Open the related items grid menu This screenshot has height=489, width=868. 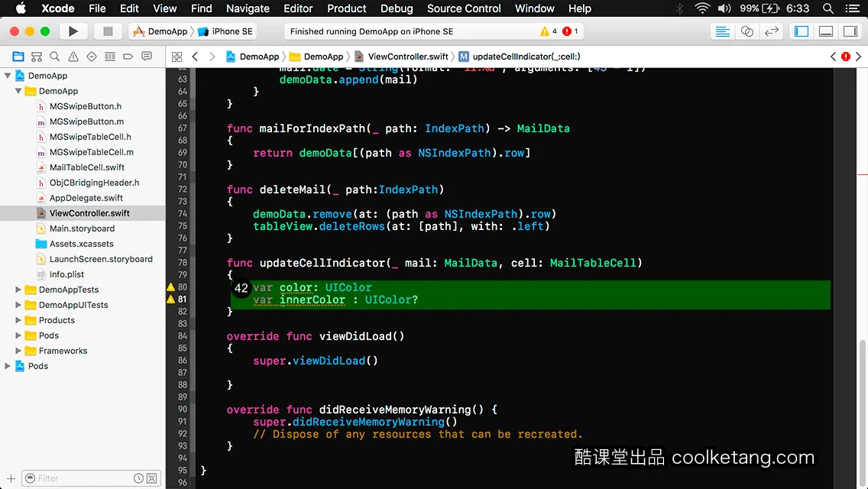177,57
